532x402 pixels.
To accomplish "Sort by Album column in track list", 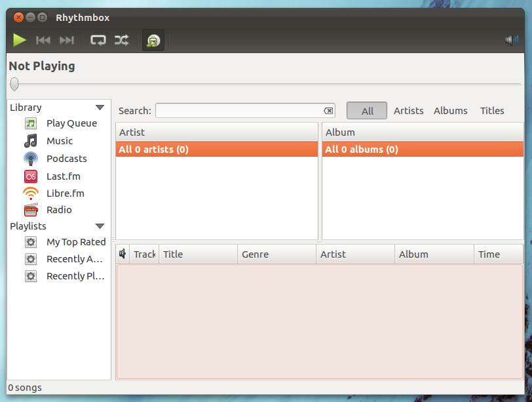I will (434, 254).
